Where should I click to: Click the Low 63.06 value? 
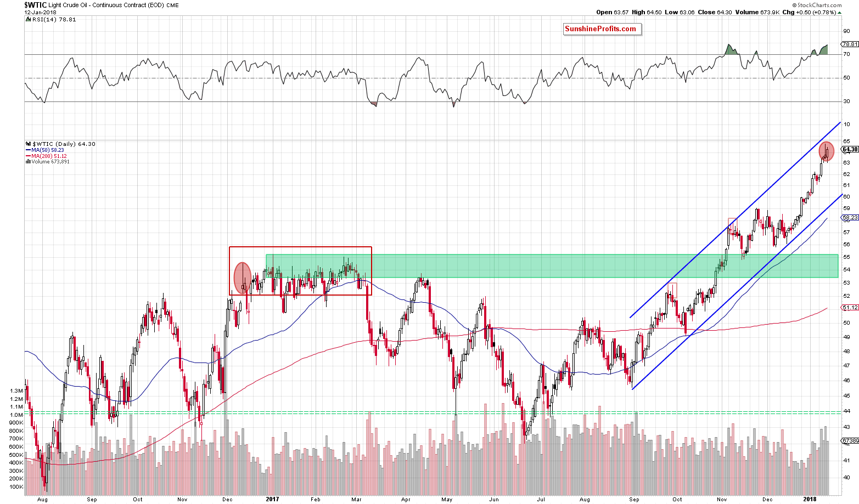tap(680, 12)
